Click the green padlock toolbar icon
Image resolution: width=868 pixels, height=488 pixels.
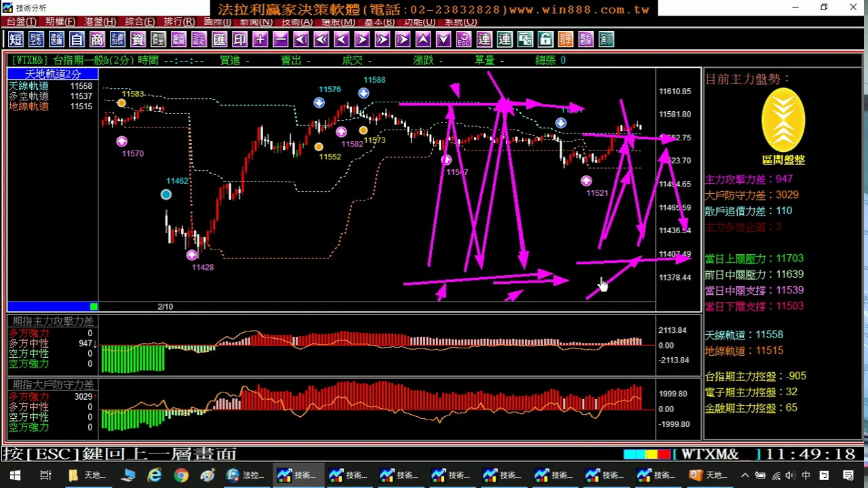tap(545, 39)
